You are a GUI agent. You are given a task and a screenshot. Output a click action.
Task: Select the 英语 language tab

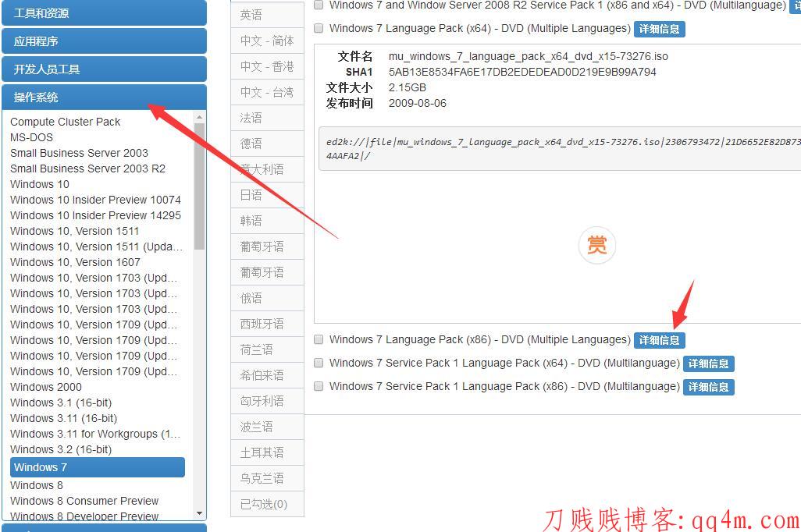(267, 16)
